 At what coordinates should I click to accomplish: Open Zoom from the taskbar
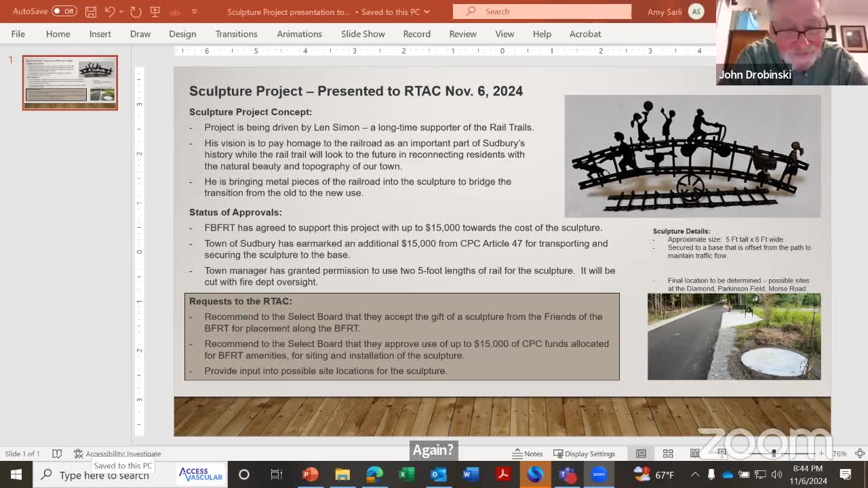point(599,474)
